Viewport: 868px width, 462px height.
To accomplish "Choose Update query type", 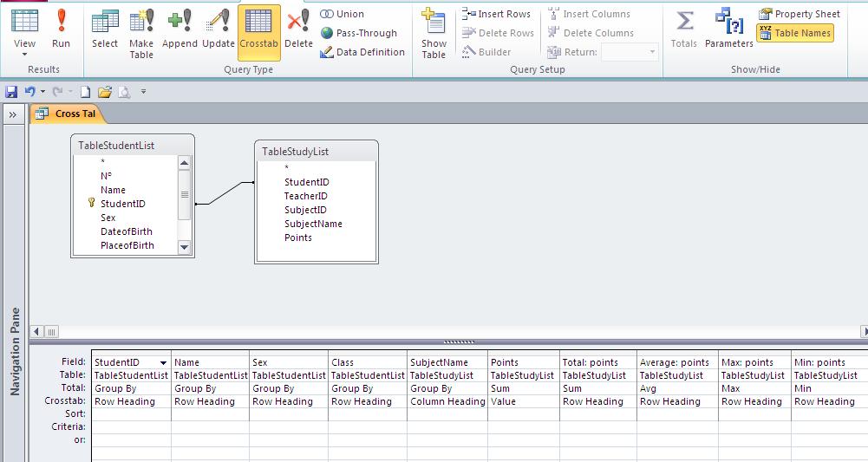I will 219,28.
